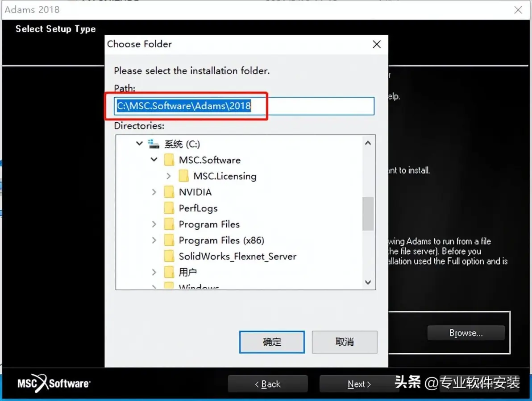
Task: Expand the NVIDIA folder
Action: [x=154, y=192]
